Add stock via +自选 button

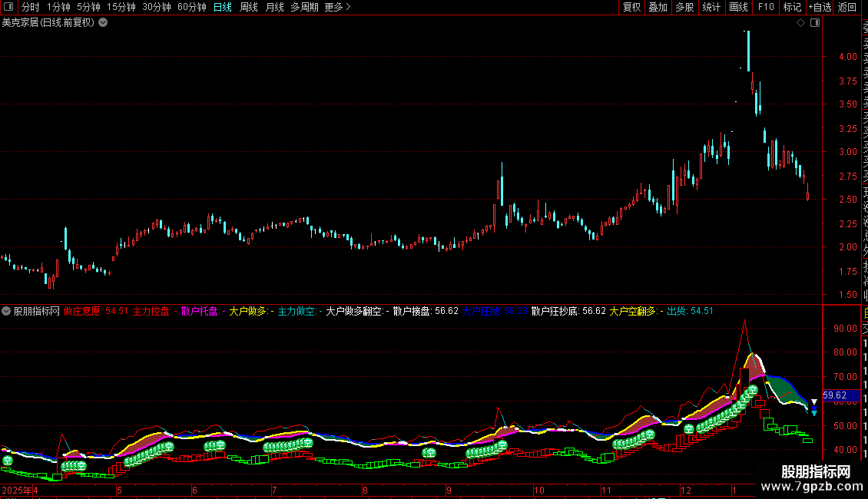click(820, 7)
